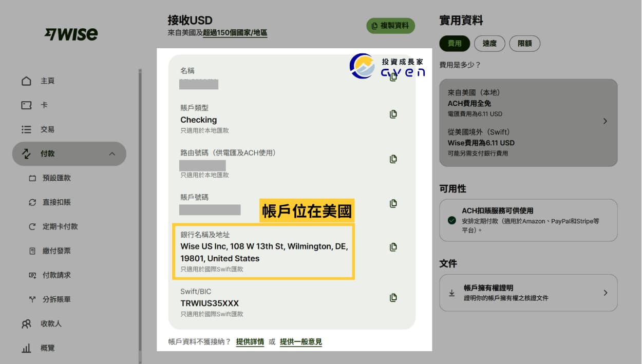Click the insights bar chart icon
Screen dimensions: 642x364
pyautogui.click(x=26, y=349)
